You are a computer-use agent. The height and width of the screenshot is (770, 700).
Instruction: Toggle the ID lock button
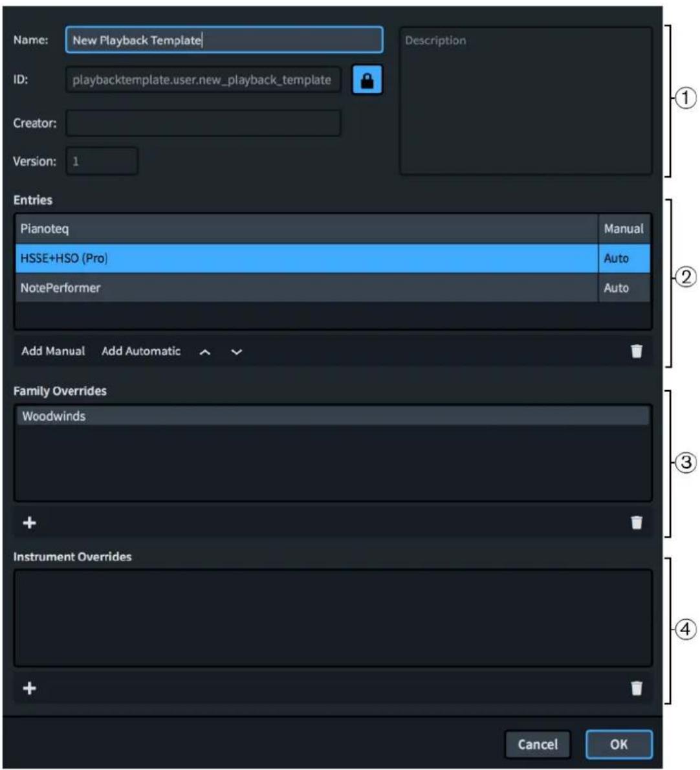tap(367, 80)
